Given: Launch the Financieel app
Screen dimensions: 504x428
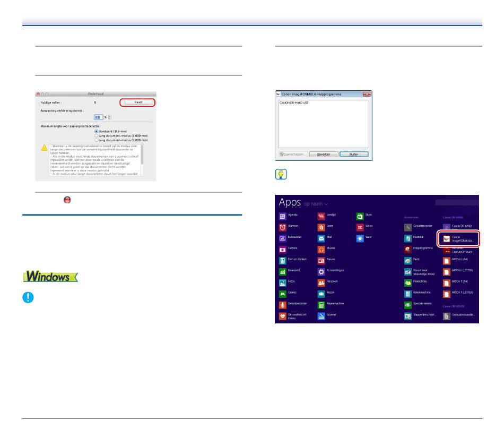Looking at the screenshot, I should [289, 271].
